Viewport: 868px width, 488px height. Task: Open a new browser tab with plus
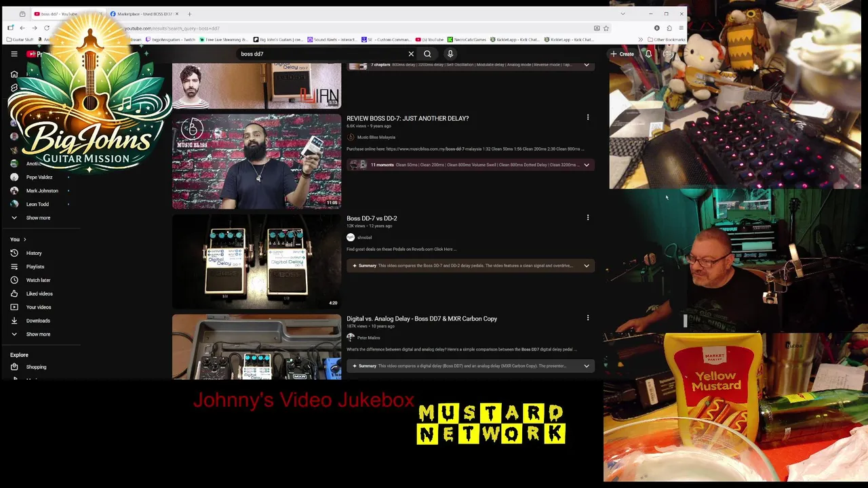tap(189, 14)
